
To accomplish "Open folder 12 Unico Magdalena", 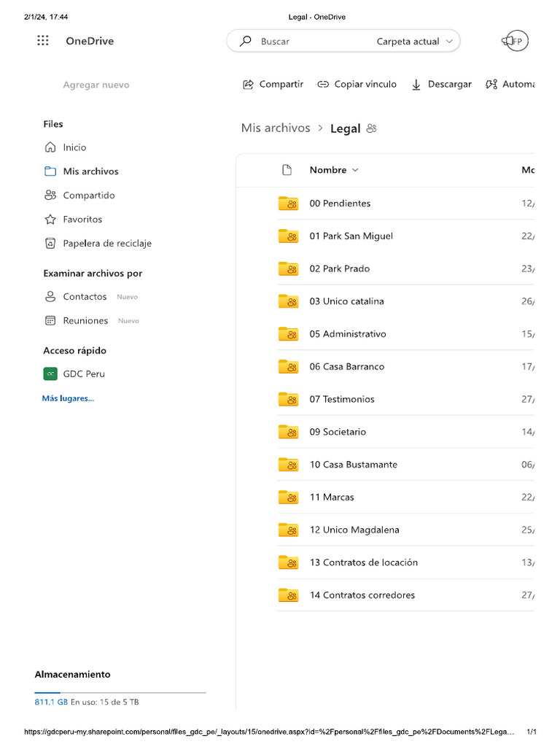I will (354, 530).
